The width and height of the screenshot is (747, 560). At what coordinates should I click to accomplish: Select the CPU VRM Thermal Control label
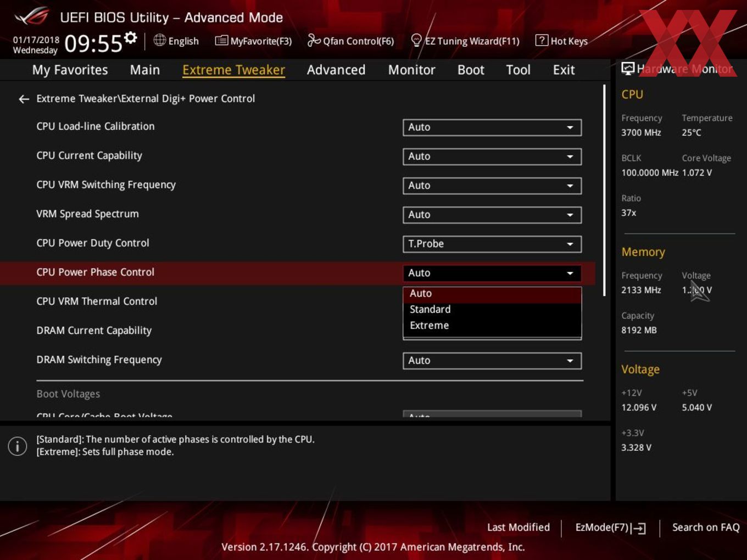(97, 301)
